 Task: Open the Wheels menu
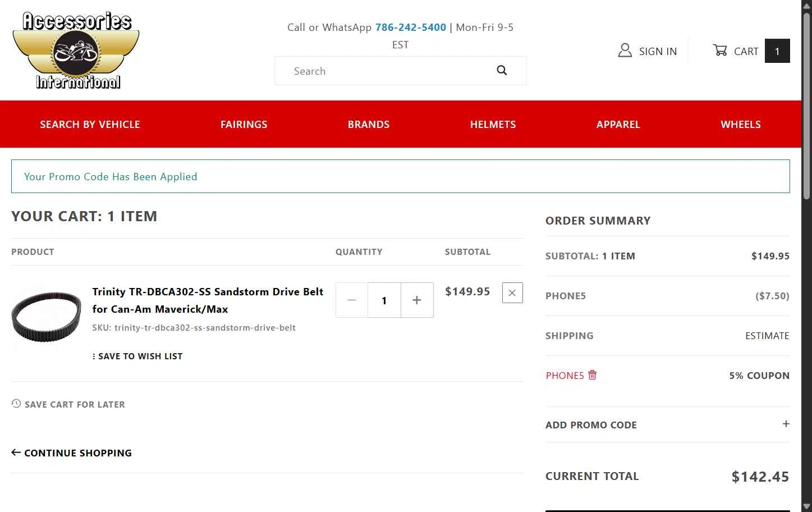(x=741, y=124)
